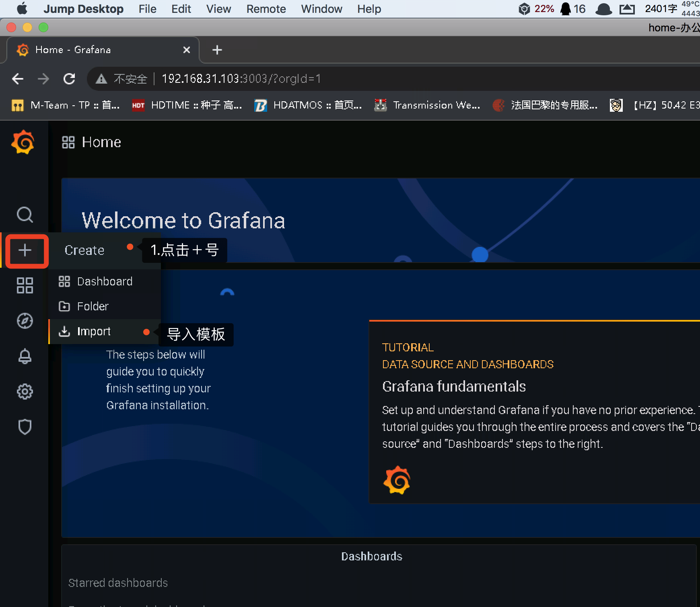The height and width of the screenshot is (607, 700).
Task: Click the DATA SOURCE AND DASHBOARDS label
Action: click(468, 364)
